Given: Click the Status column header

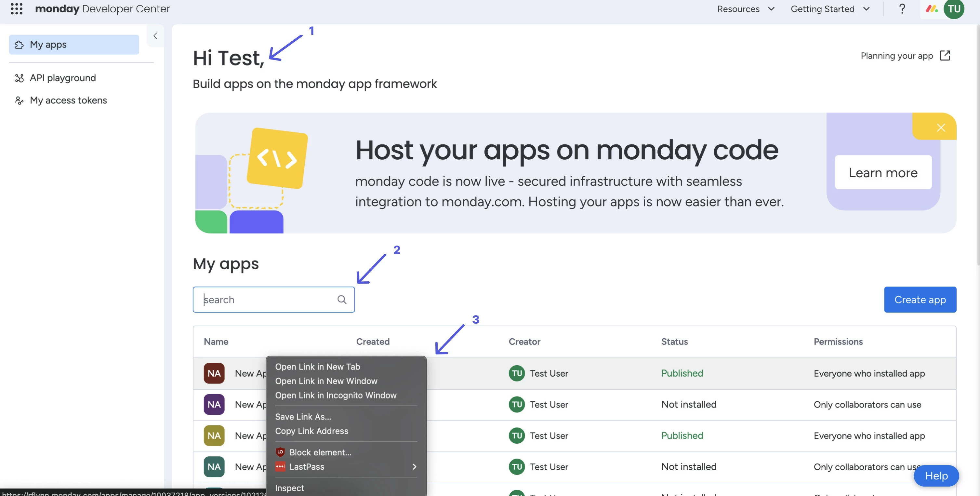Looking at the screenshot, I should (674, 342).
